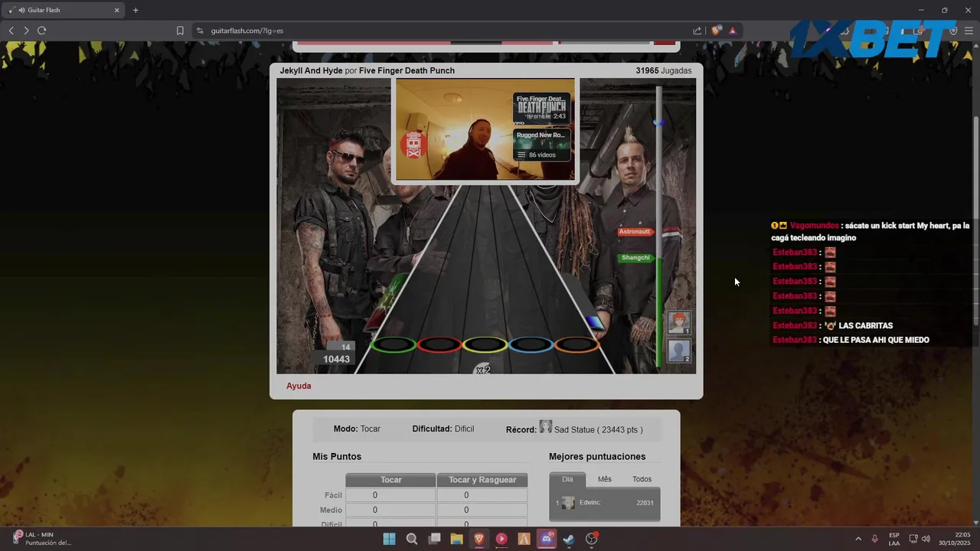Click the Astronautt score marker
The height and width of the screenshot is (551, 980).
click(x=635, y=231)
